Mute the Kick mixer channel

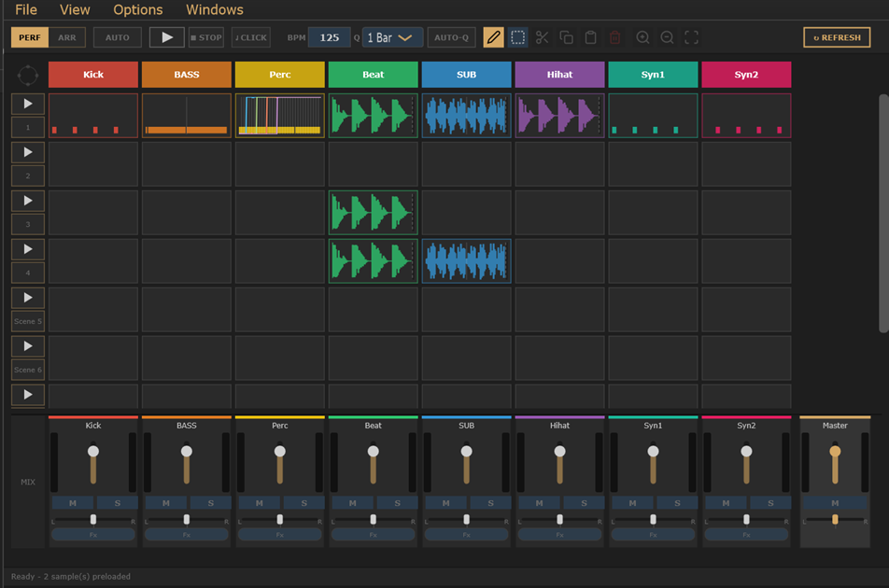coord(73,503)
